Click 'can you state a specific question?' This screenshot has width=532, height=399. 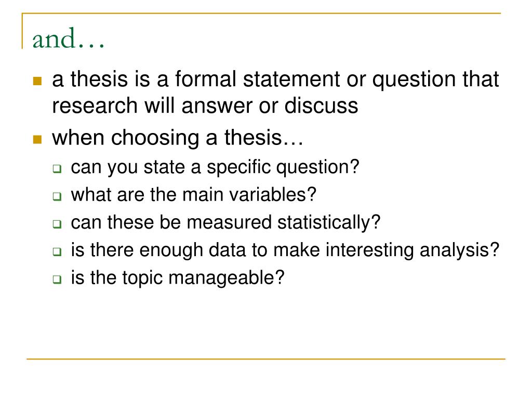tap(215, 167)
